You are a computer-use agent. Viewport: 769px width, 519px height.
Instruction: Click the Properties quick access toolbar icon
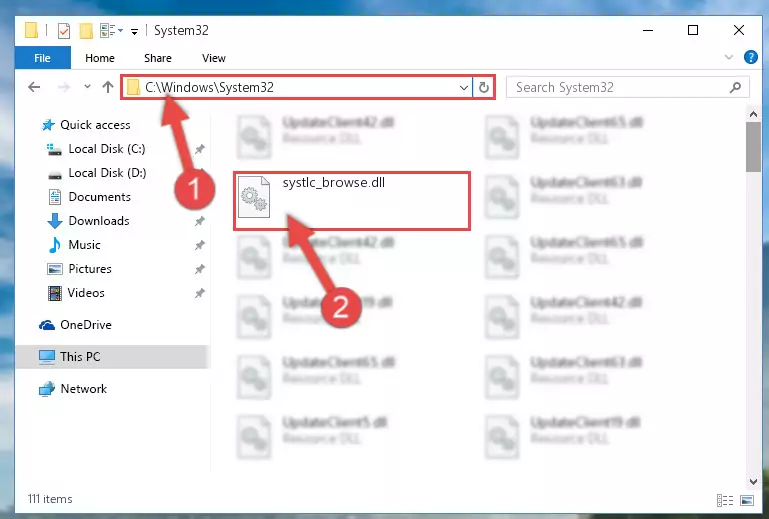[x=64, y=30]
